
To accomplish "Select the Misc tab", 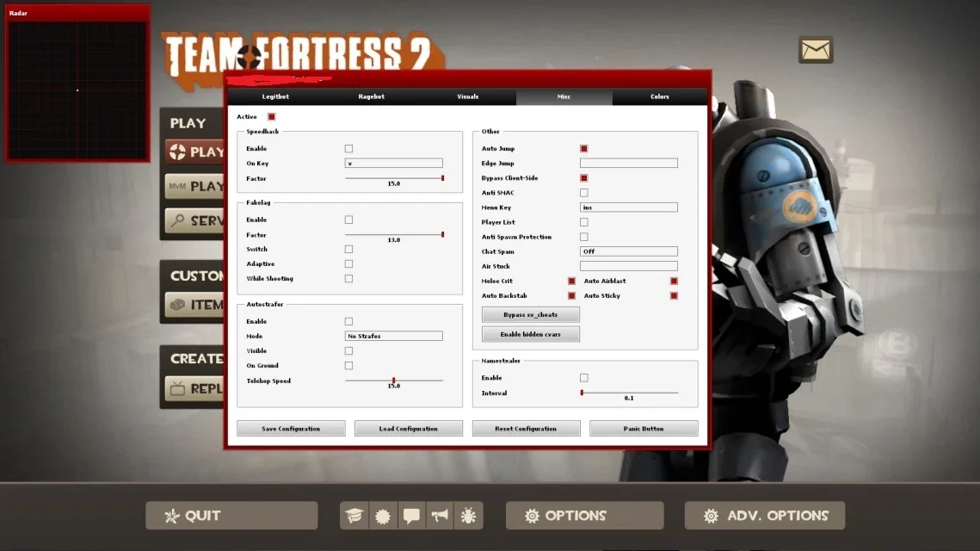I will 564,96.
